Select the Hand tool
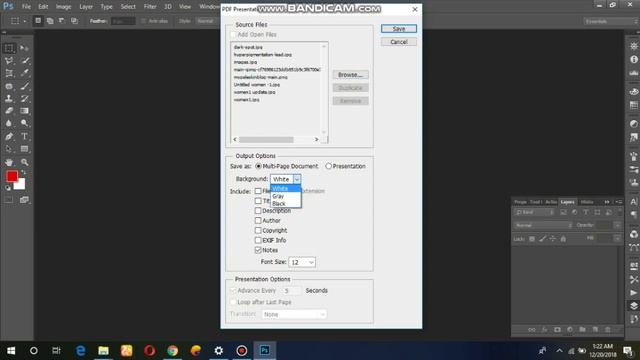The width and height of the screenshot is (640, 360). [9, 162]
